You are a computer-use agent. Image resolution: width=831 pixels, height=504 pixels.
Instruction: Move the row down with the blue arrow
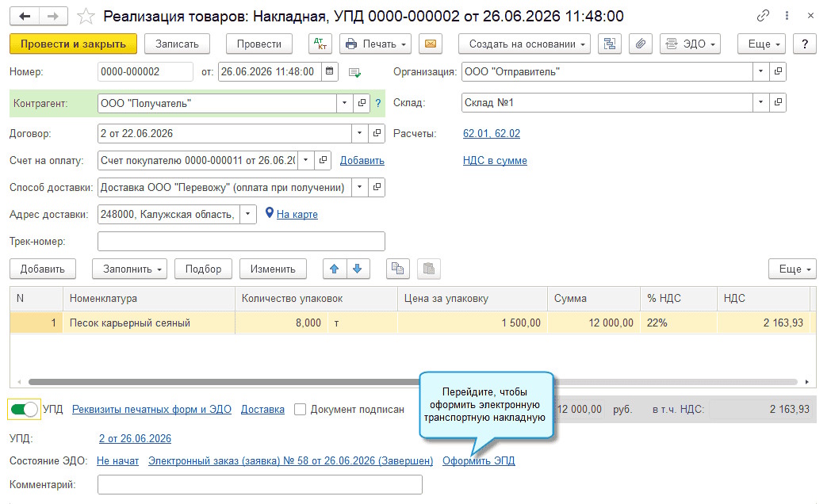358,269
